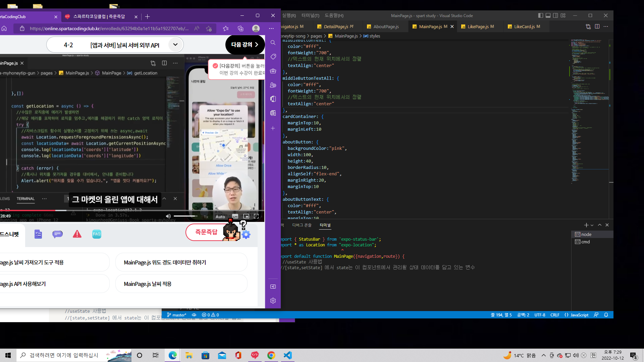Expand the lecture 4-2 dropdown

[x=175, y=45]
